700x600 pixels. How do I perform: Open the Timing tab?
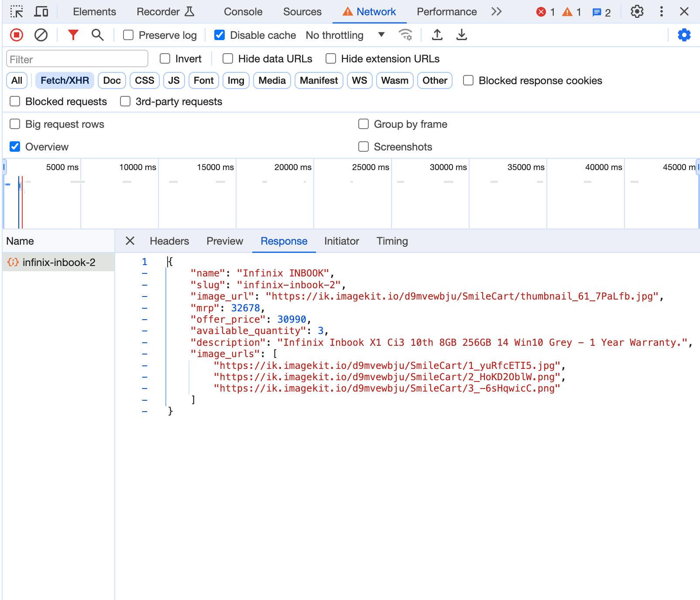click(x=392, y=241)
